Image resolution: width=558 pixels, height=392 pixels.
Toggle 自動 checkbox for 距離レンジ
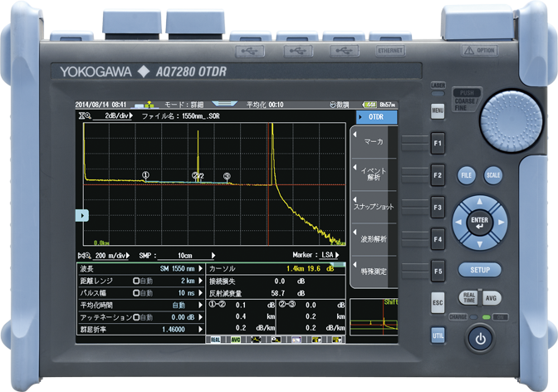tap(136, 281)
